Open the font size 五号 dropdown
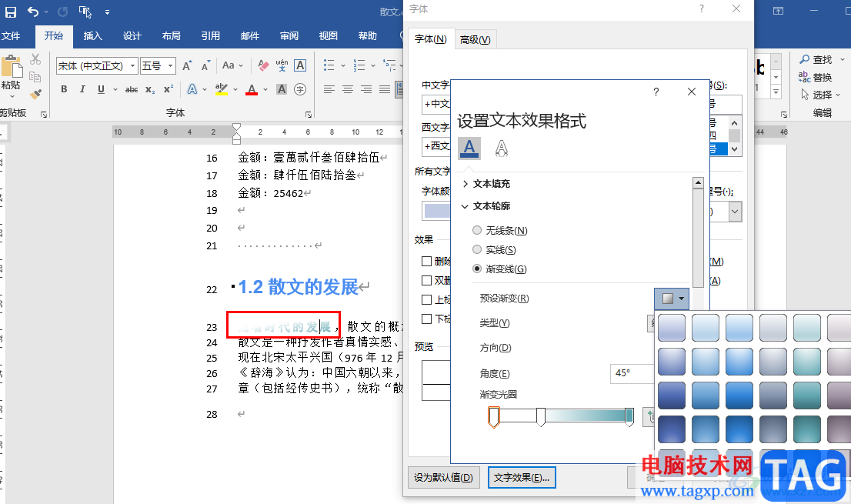 pyautogui.click(x=170, y=65)
